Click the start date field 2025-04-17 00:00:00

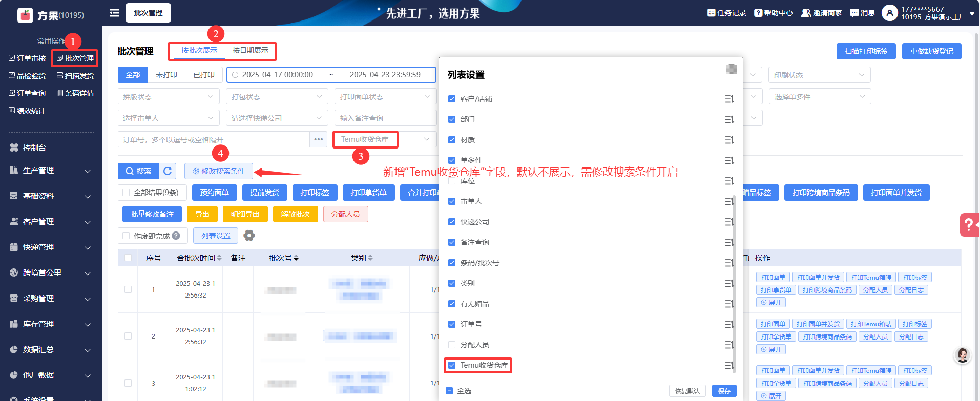[x=278, y=75]
